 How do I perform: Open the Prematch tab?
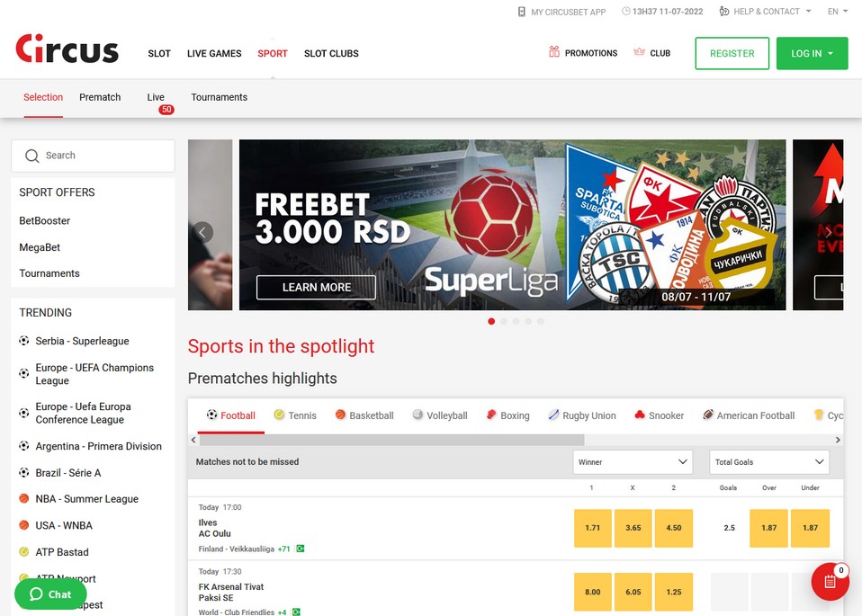pos(100,97)
